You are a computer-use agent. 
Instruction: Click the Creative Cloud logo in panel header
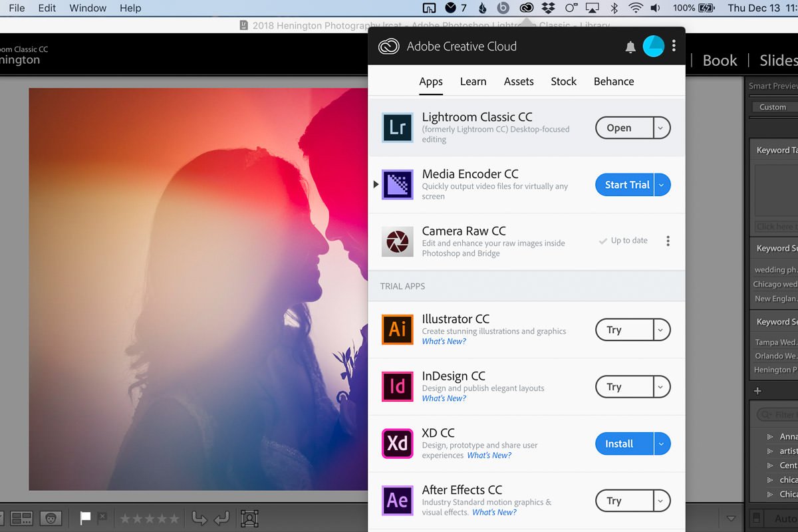(x=388, y=46)
